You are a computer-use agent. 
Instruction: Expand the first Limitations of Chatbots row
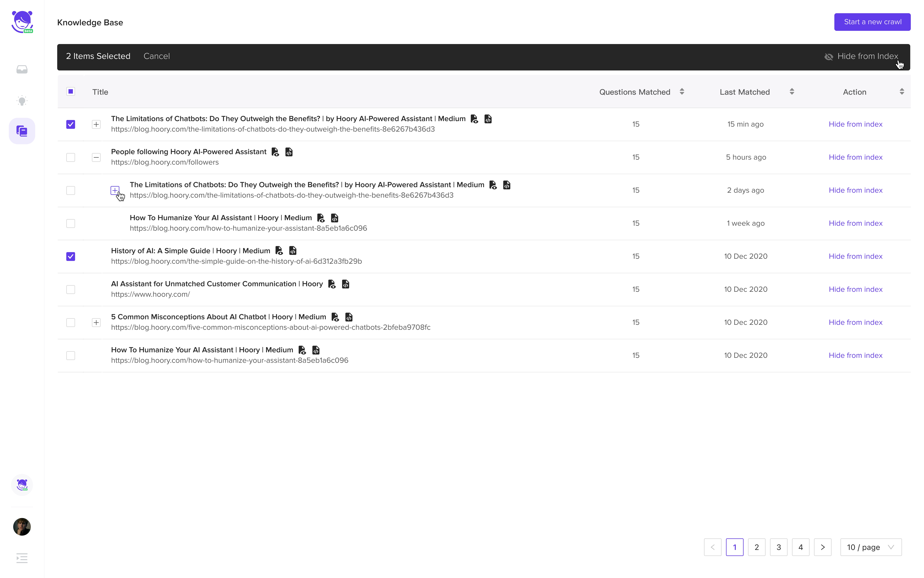pos(96,124)
